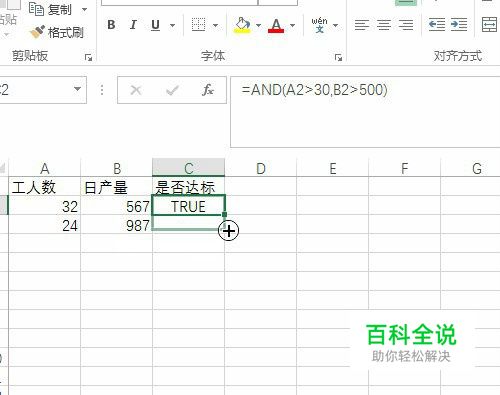
Task: Open font color dropdown arrow
Action: pos(292,25)
